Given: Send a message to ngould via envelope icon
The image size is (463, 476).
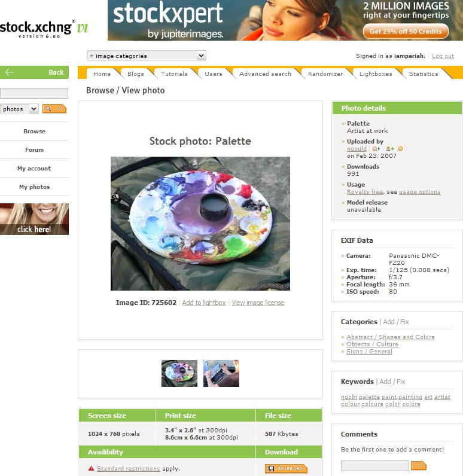Looking at the screenshot, I should (x=376, y=149).
